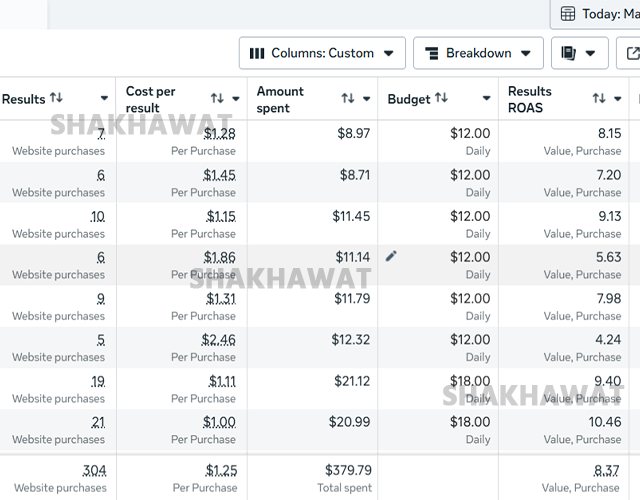The width and height of the screenshot is (640, 500).
Task: Sort by Results ROAS arrows
Action: [599, 98]
